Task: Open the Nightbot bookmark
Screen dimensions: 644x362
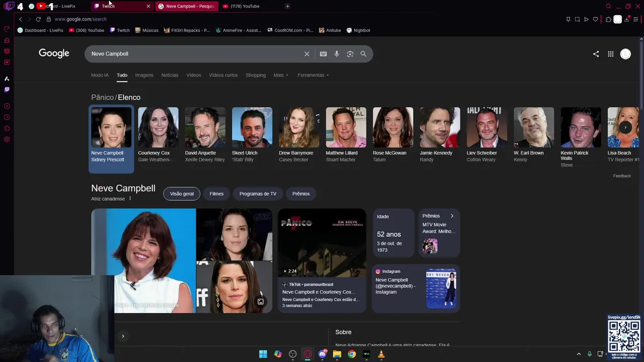Action: (x=358, y=30)
